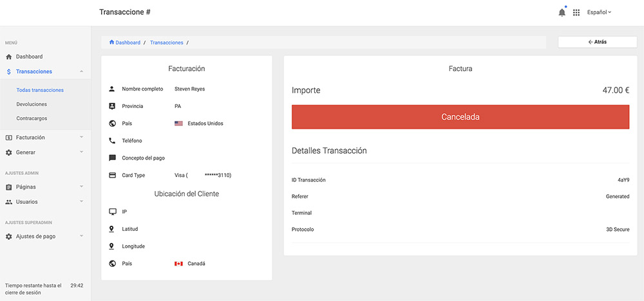Viewport: 644px width, 301px height.
Task: Click the red Cancelada status banner
Action: (x=460, y=117)
